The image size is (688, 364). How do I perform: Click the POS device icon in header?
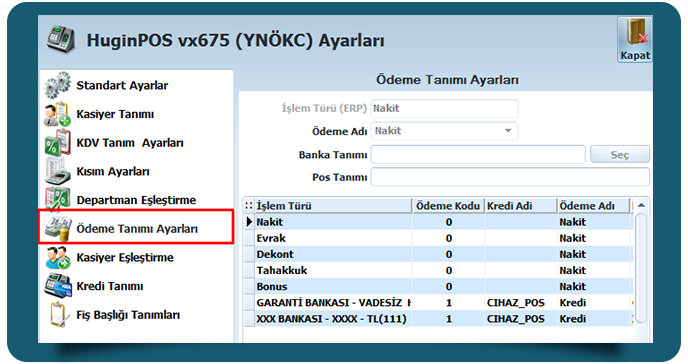[x=61, y=39]
